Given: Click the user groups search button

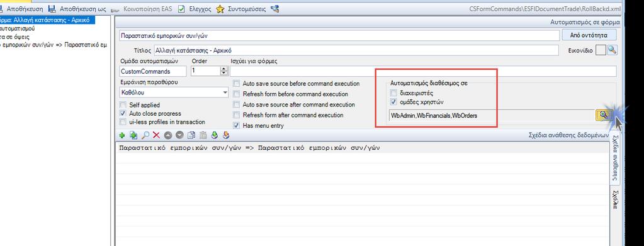Looking at the screenshot, I should click(604, 115).
